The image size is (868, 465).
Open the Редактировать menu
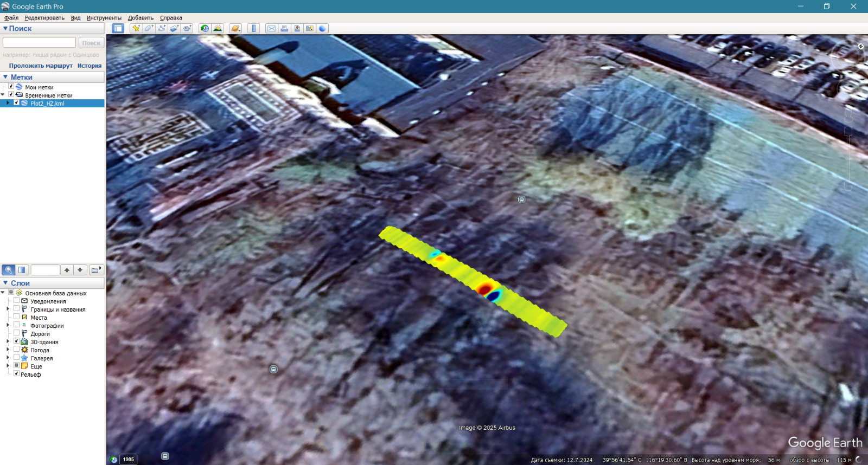tap(44, 18)
